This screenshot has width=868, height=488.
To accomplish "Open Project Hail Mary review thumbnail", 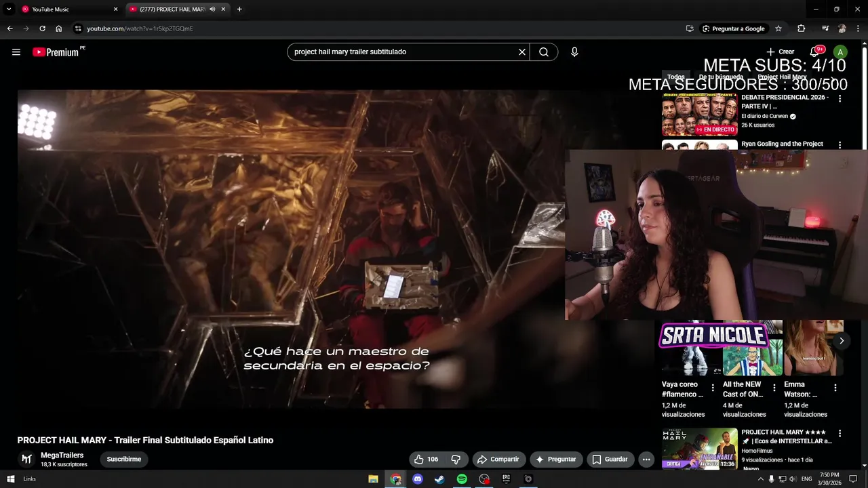I will (699, 449).
